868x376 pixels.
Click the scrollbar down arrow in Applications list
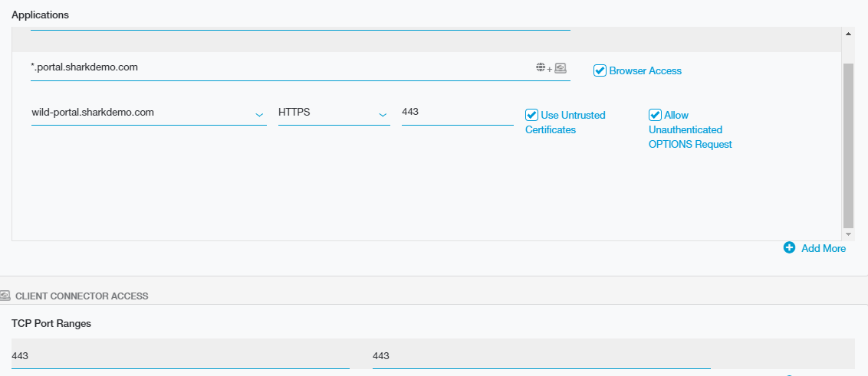click(x=847, y=234)
